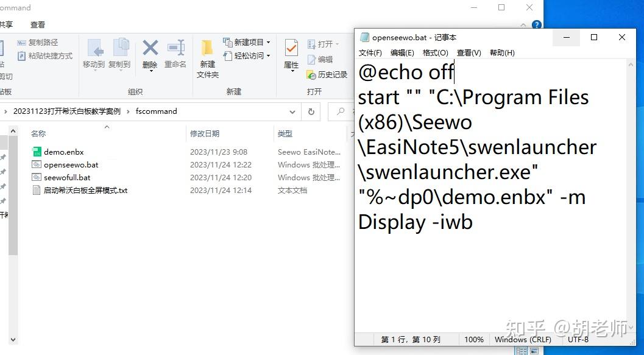Click the New folder (新建文件夹) icon
Screen dimensions: 644x355
(207, 48)
